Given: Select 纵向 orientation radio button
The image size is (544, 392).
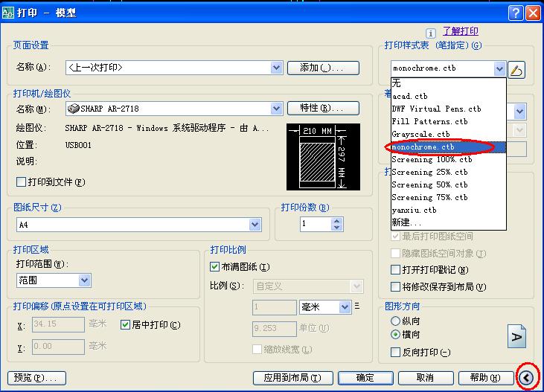Looking at the screenshot, I should click(395, 321).
